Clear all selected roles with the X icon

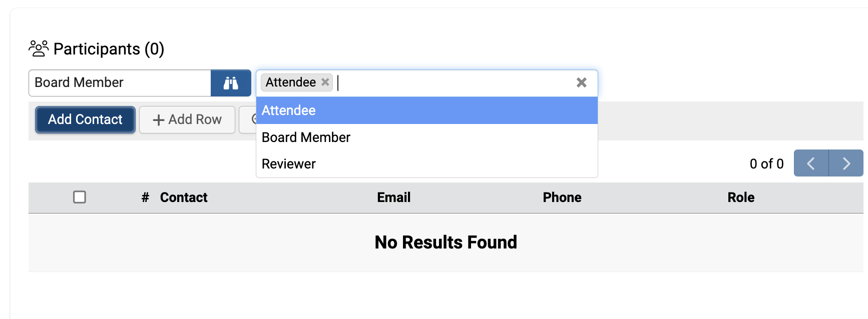(x=581, y=82)
